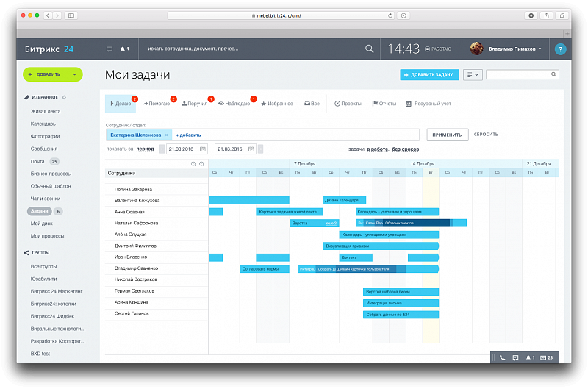The image size is (588, 389).
Task: Switch to the Помогаю tab
Action: coord(157,104)
